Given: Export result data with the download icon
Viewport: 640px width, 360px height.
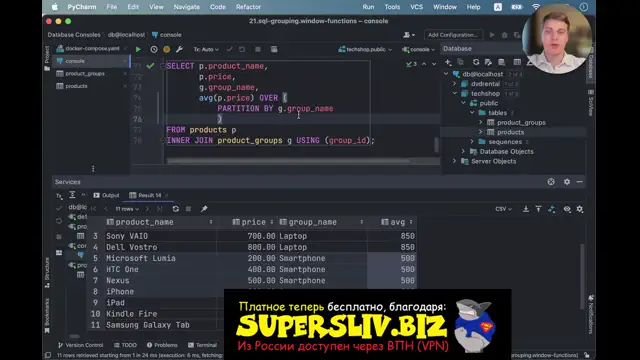Looking at the screenshot, I should coord(526,209).
